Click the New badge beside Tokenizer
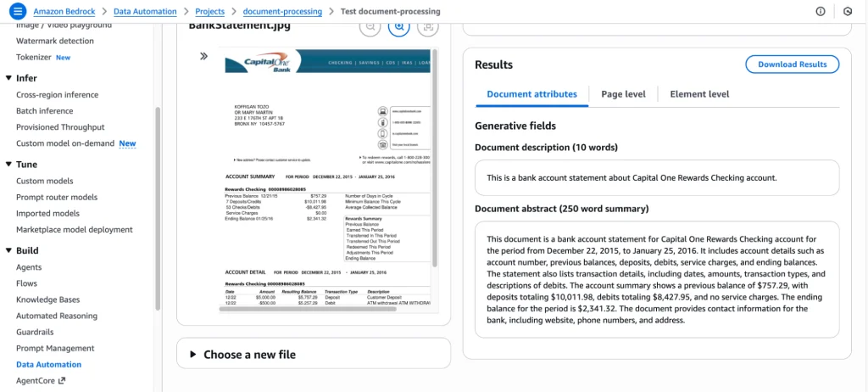This screenshot has width=868, height=392. tap(63, 57)
